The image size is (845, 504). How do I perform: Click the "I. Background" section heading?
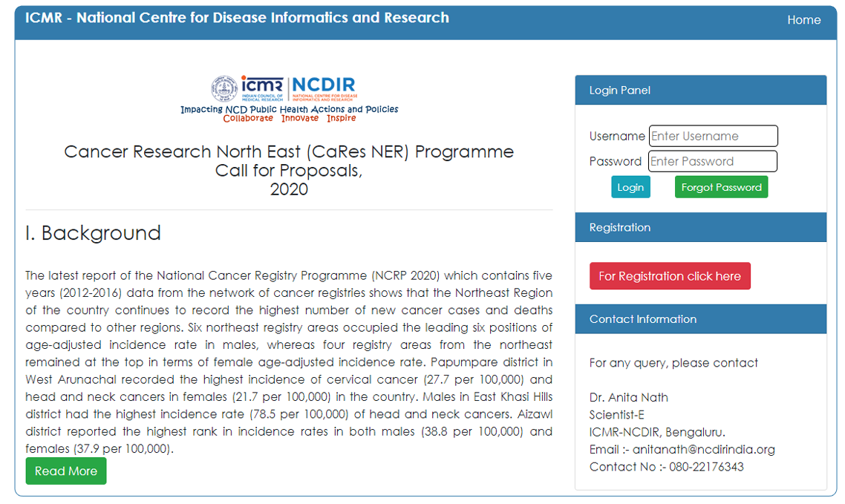tap(92, 232)
